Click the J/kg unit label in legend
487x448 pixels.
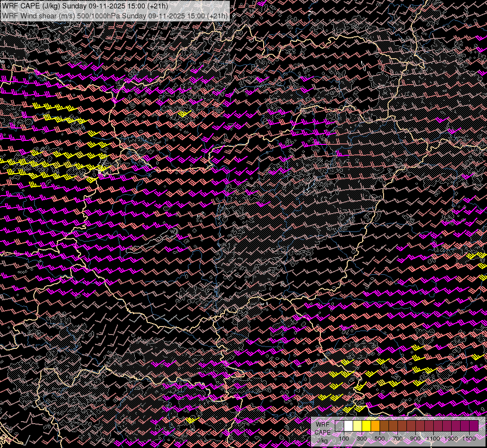coord(322,441)
